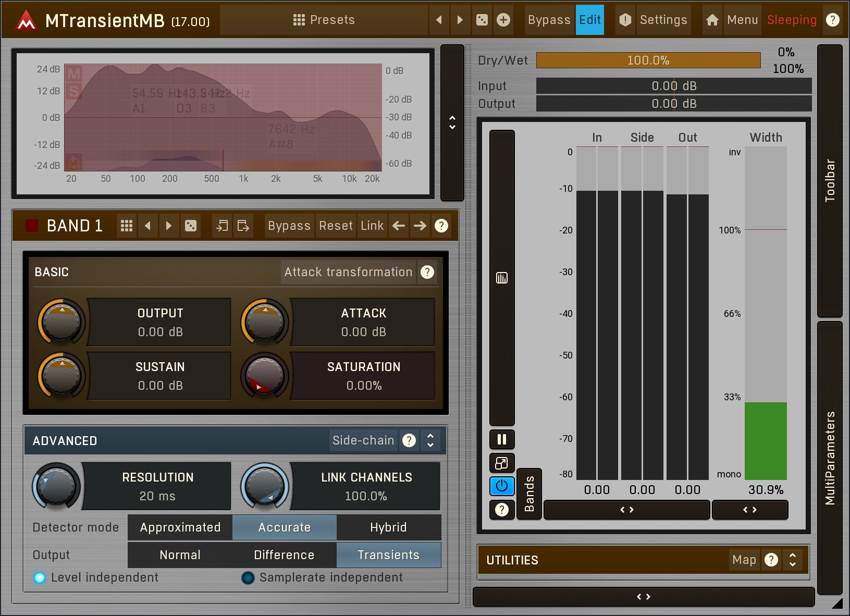Click the Band 1 paste icon
The width and height of the screenshot is (850, 616).
click(243, 226)
